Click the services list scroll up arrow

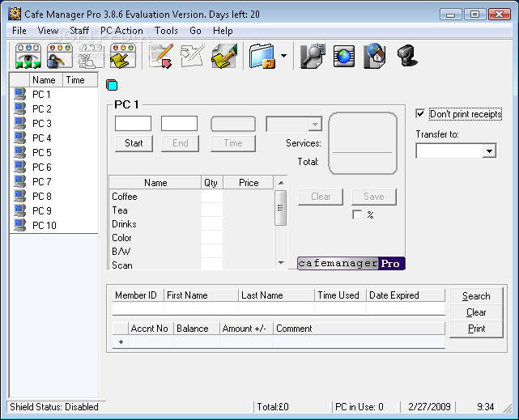[x=281, y=183]
